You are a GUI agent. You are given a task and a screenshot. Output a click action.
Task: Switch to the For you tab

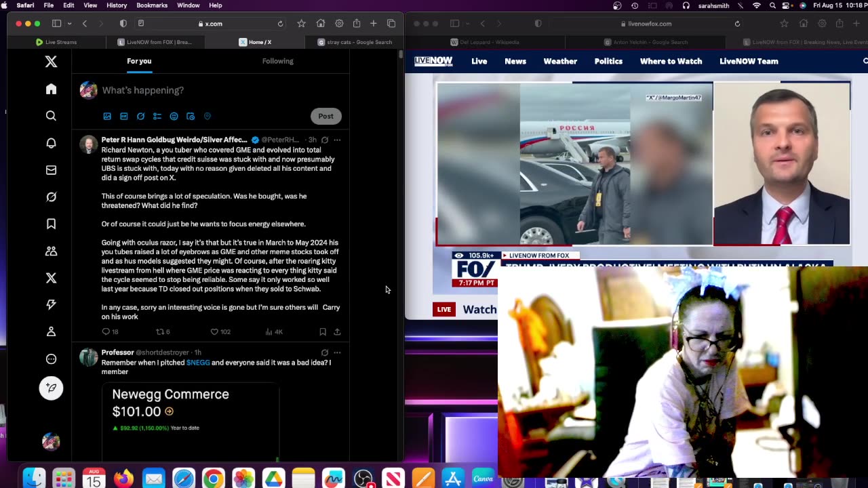coord(139,61)
